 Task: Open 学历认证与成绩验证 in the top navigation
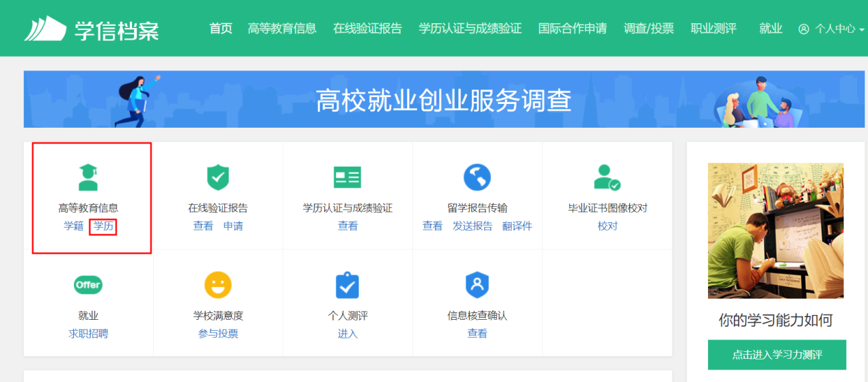[470, 28]
